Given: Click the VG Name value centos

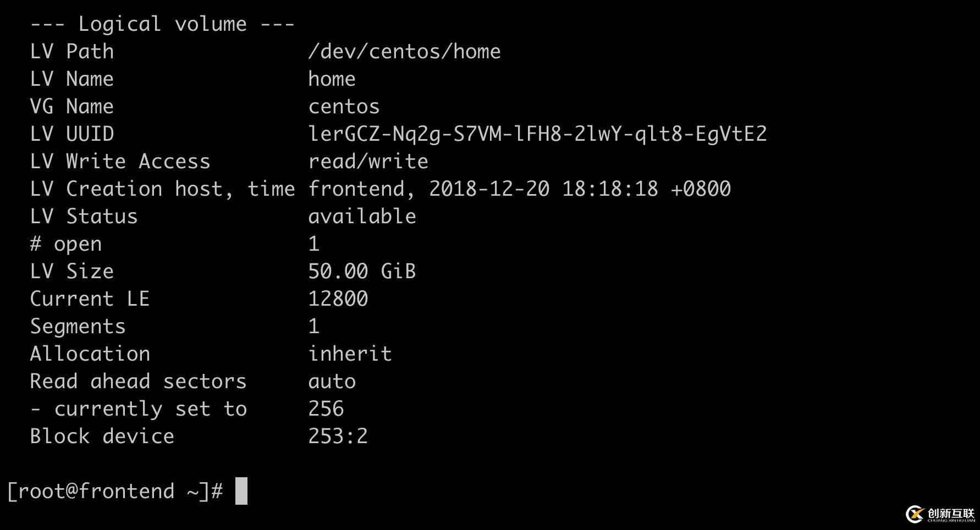Looking at the screenshot, I should (344, 107).
